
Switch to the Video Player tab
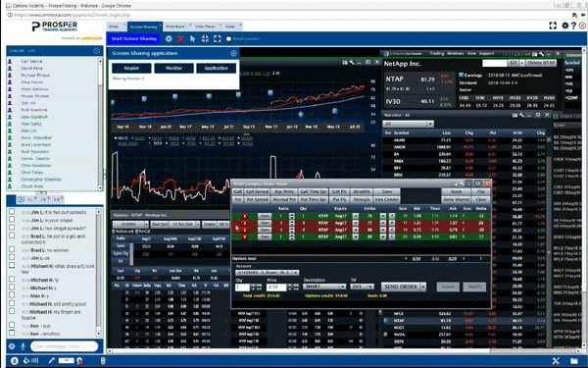pyautogui.click(x=205, y=26)
